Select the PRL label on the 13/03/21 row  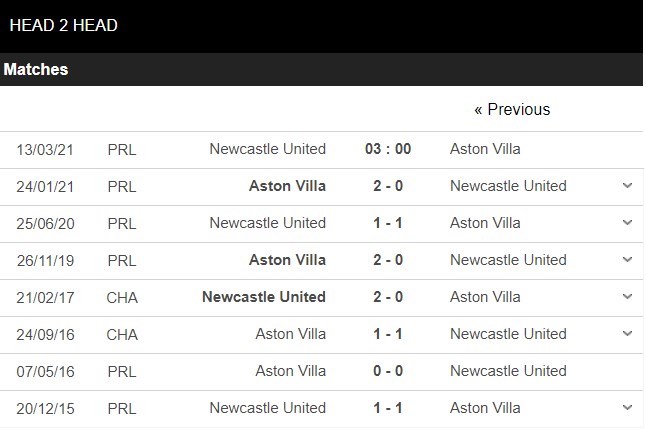pyautogui.click(x=122, y=149)
